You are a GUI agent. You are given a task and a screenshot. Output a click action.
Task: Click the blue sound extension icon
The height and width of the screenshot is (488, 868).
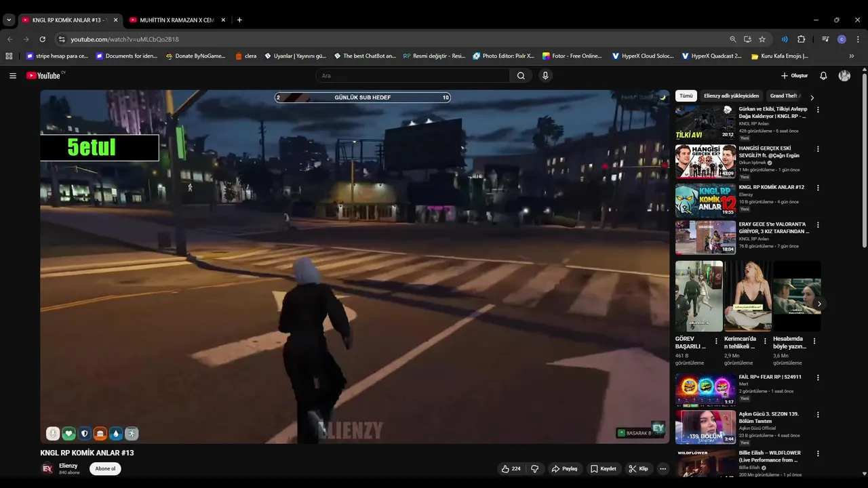785,39
